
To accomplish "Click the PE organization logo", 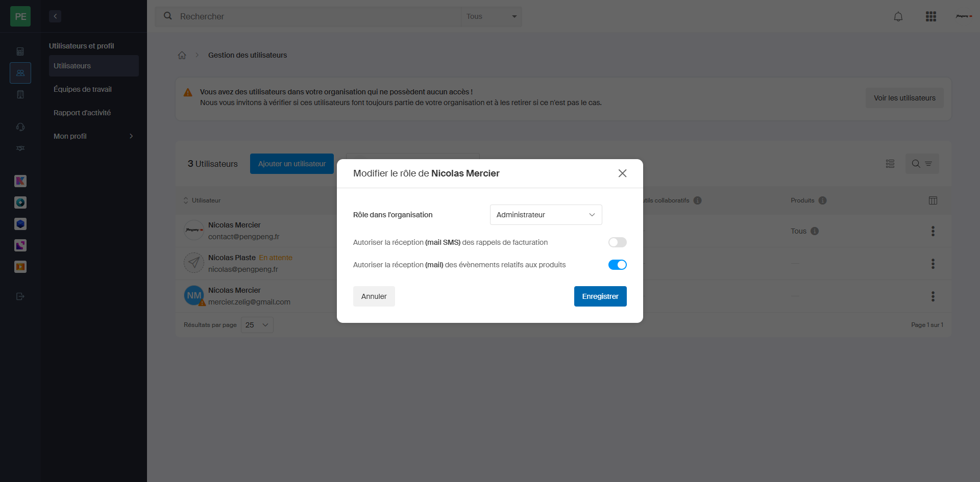I will [x=20, y=16].
